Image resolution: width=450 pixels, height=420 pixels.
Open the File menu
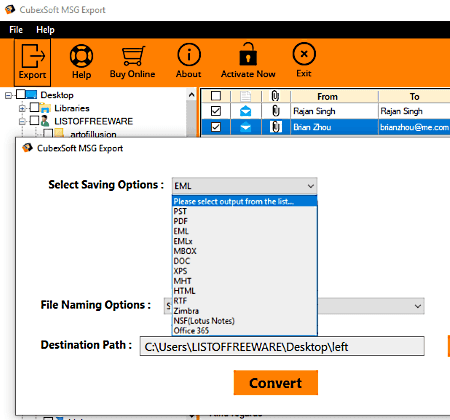(x=16, y=30)
